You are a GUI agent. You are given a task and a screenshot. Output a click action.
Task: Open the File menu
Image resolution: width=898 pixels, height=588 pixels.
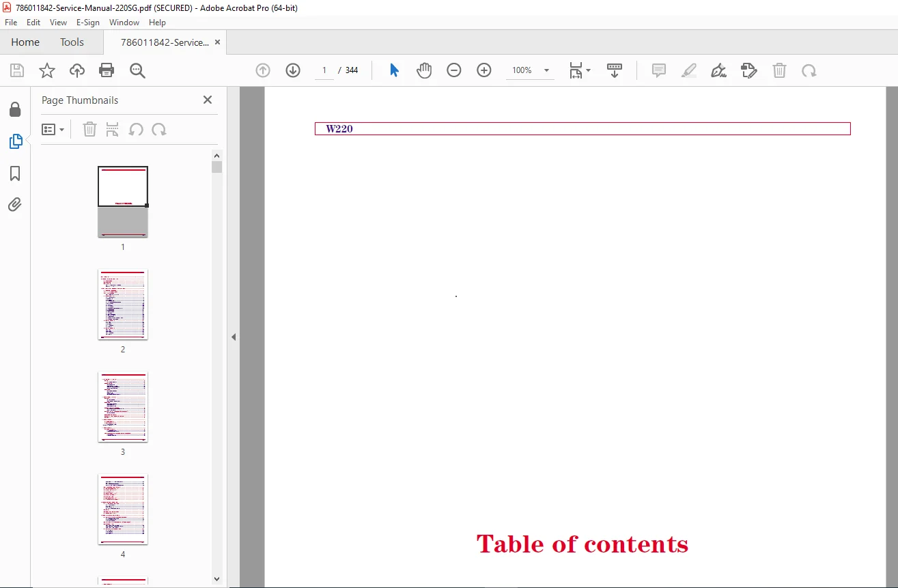(11, 23)
